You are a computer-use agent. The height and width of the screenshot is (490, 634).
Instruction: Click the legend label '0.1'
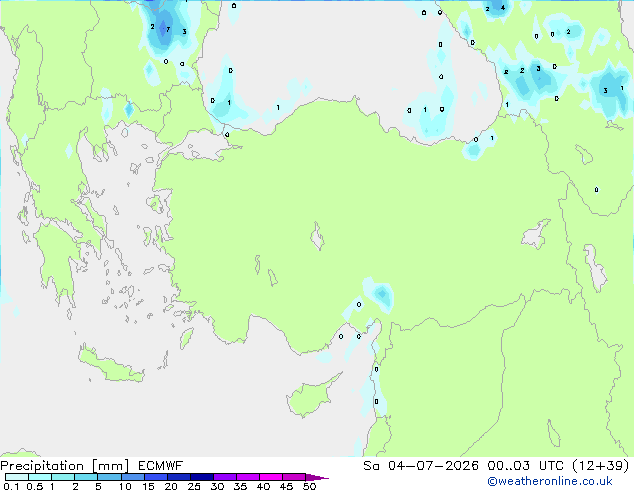(x=11, y=486)
